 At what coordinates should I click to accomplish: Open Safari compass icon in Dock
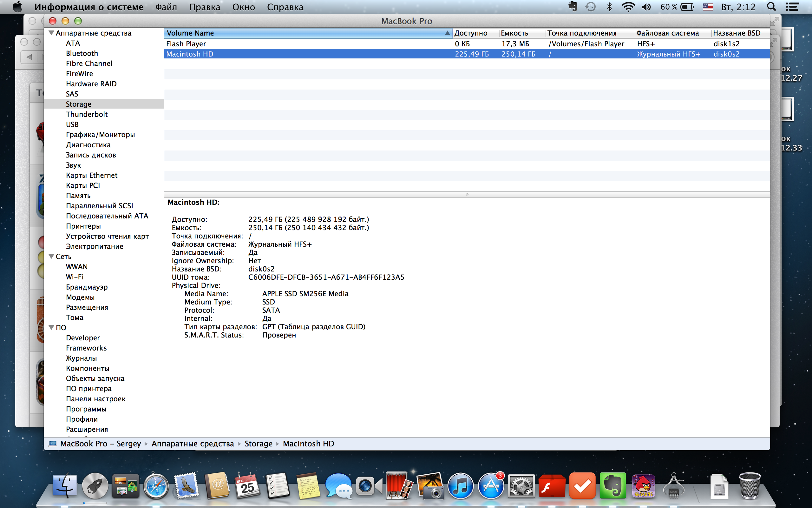[x=156, y=486]
